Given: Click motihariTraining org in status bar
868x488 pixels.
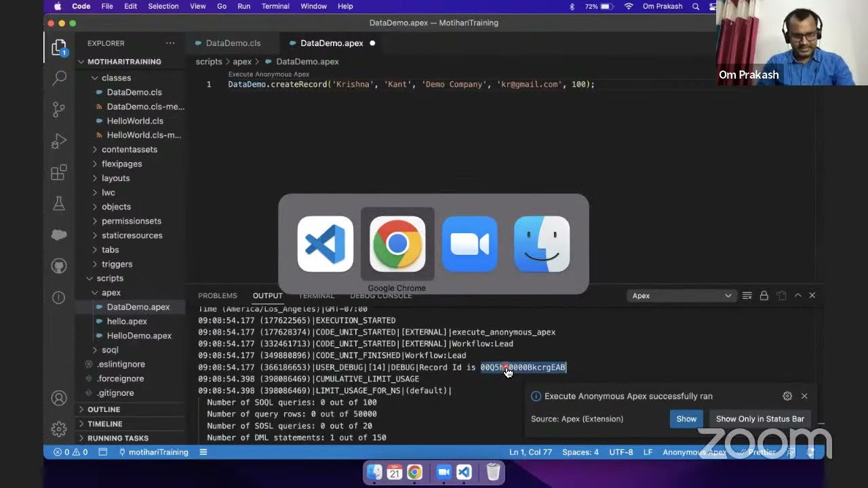Looking at the screenshot, I should click(x=153, y=452).
